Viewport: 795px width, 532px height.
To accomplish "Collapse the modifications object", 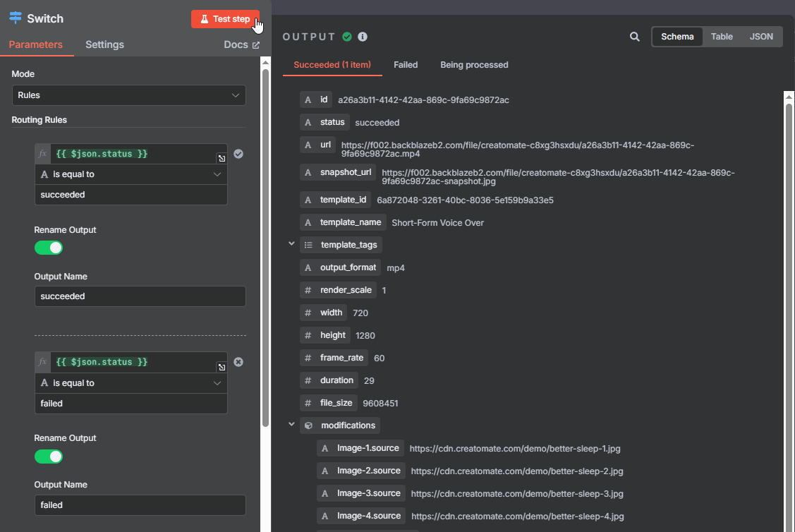I will click(291, 425).
